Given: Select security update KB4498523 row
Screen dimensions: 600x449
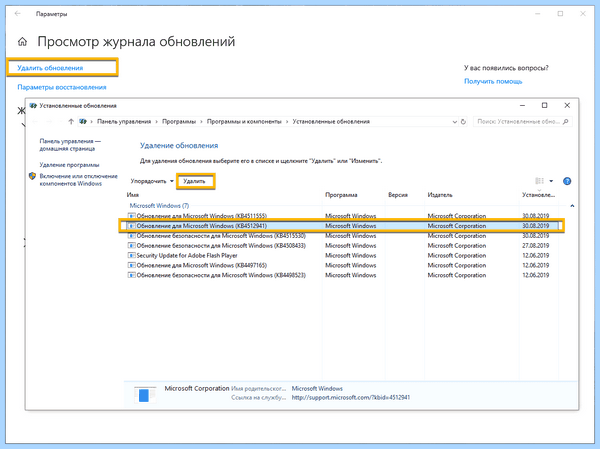Looking at the screenshot, I should pos(343,275).
